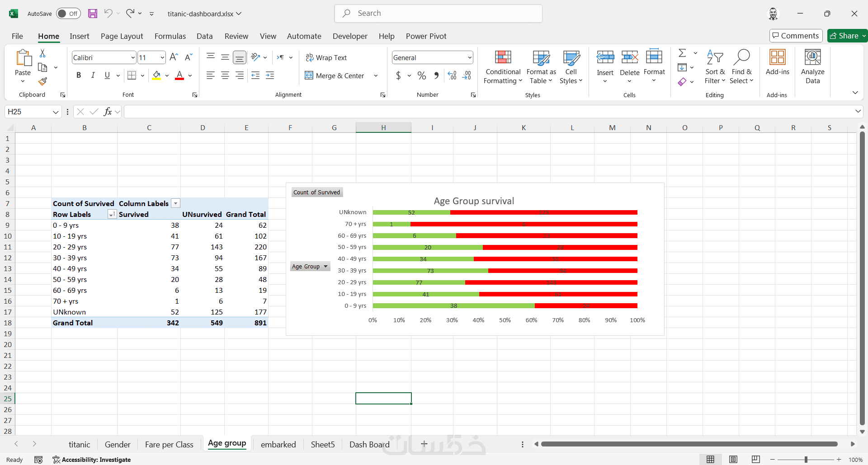Click Increase Decimal icon
Screen dimensions: 868x465
(x=452, y=75)
